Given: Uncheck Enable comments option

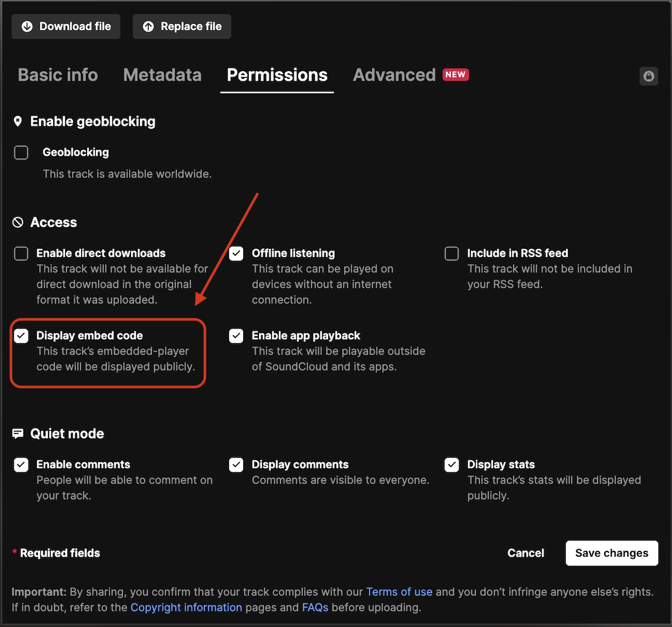Looking at the screenshot, I should (21, 465).
